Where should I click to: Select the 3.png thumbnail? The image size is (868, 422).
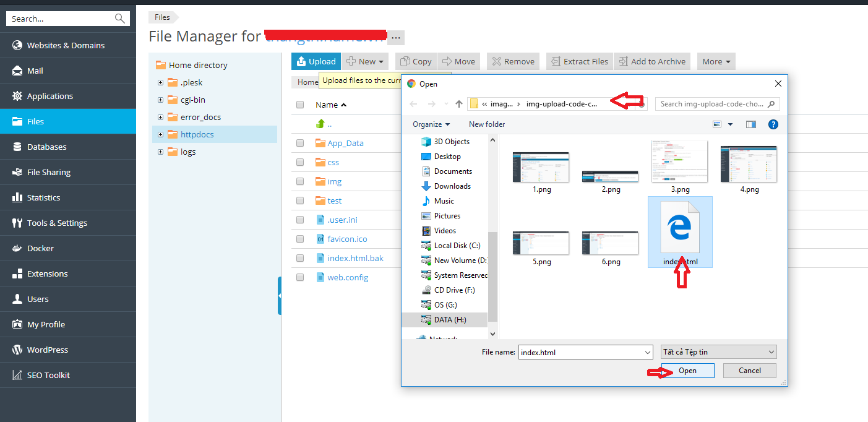(x=680, y=166)
